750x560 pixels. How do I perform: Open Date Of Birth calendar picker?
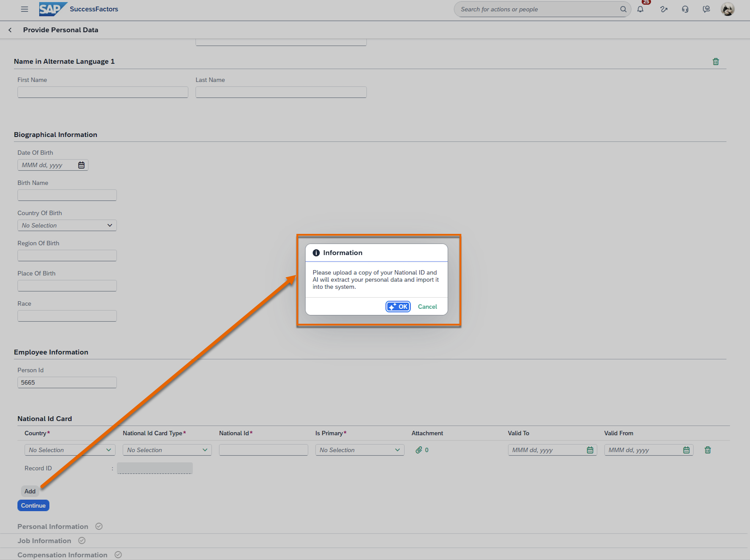[81, 165]
